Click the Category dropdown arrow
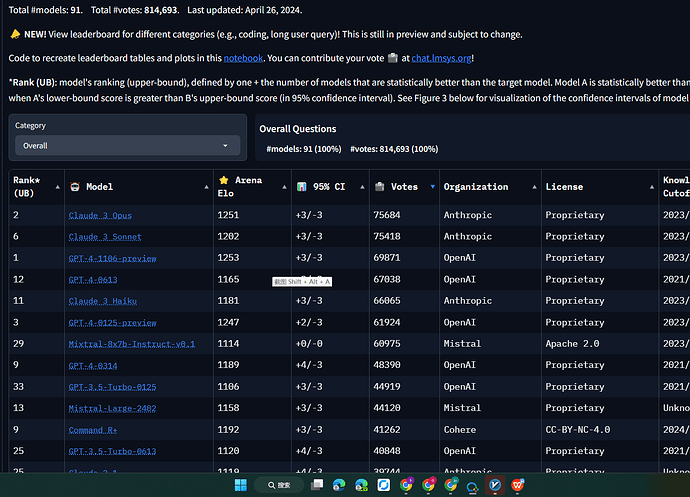The image size is (690, 497). tap(225, 146)
